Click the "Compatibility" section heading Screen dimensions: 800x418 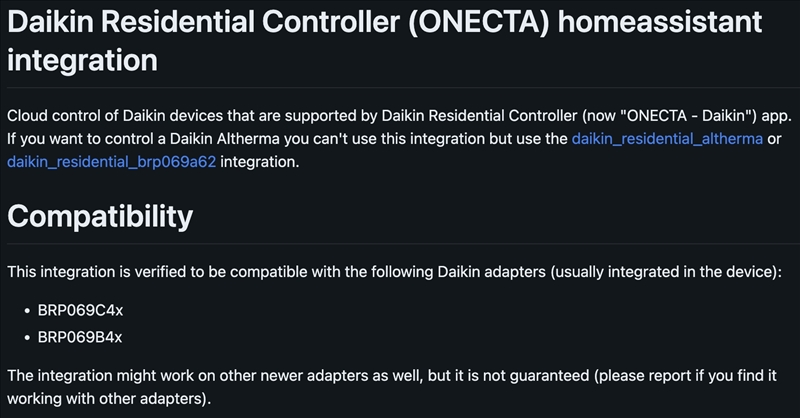(x=100, y=215)
